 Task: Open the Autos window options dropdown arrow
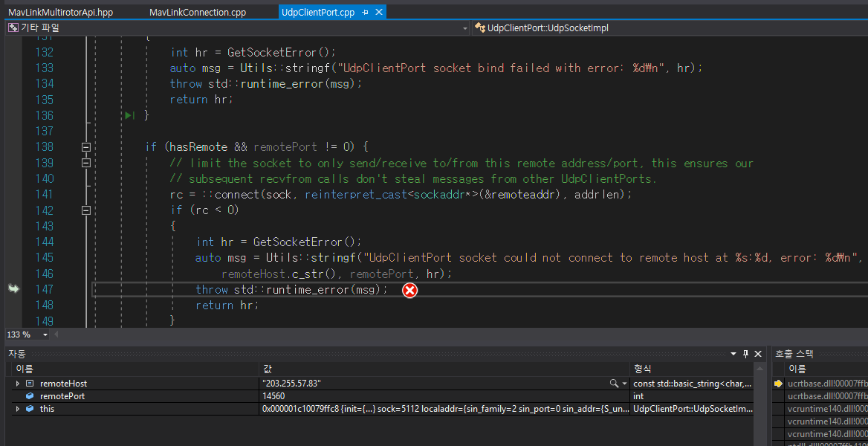pyautogui.click(x=735, y=354)
